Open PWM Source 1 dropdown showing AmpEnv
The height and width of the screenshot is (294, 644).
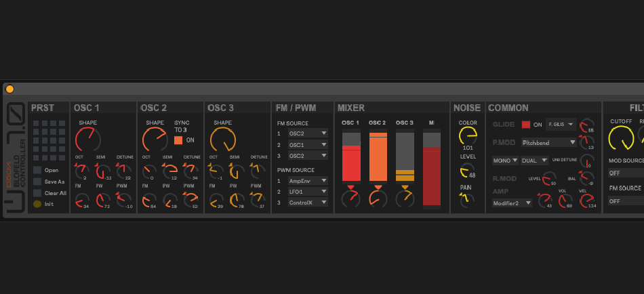point(308,181)
